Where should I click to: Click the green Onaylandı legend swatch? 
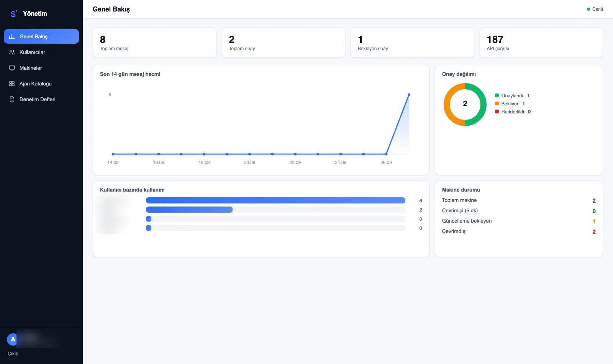497,95
